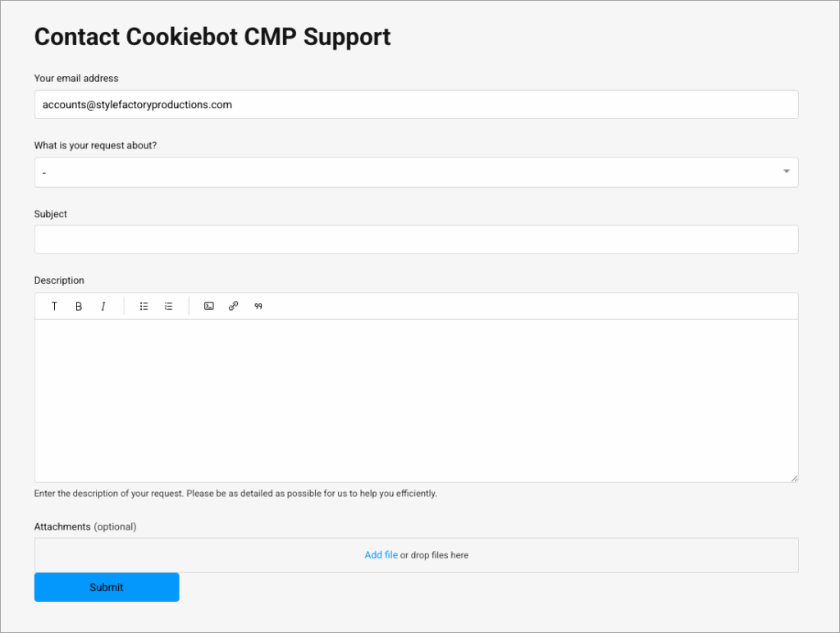The width and height of the screenshot is (840, 633).
Task: Click the Submit button
Action: (x=106, y=587)
